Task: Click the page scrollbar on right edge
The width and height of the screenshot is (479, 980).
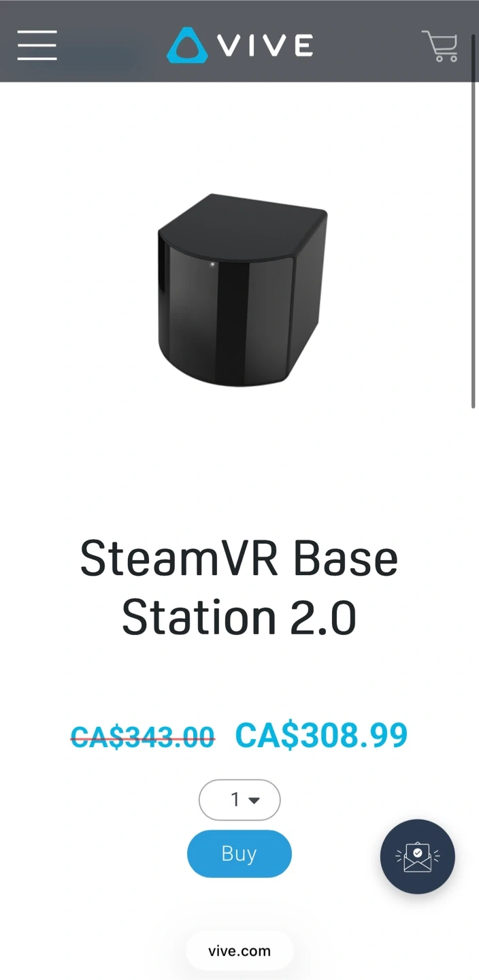Action: coord(473,221)
